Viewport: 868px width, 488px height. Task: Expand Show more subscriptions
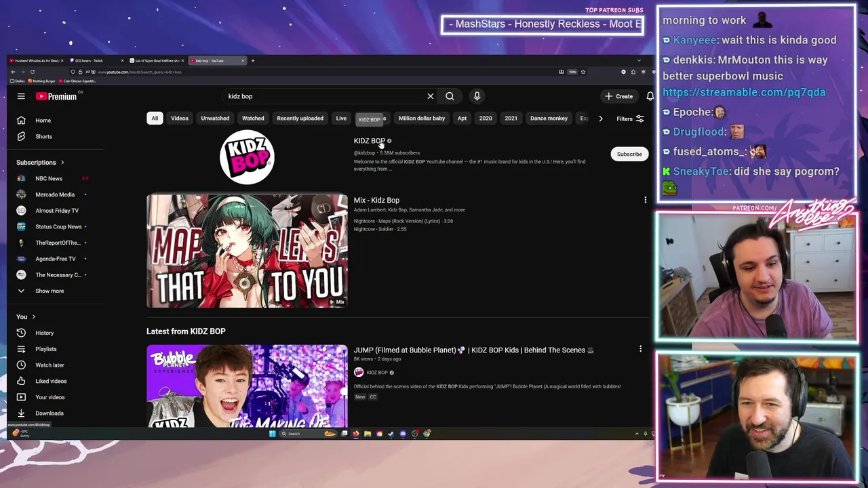coord(50,291)
